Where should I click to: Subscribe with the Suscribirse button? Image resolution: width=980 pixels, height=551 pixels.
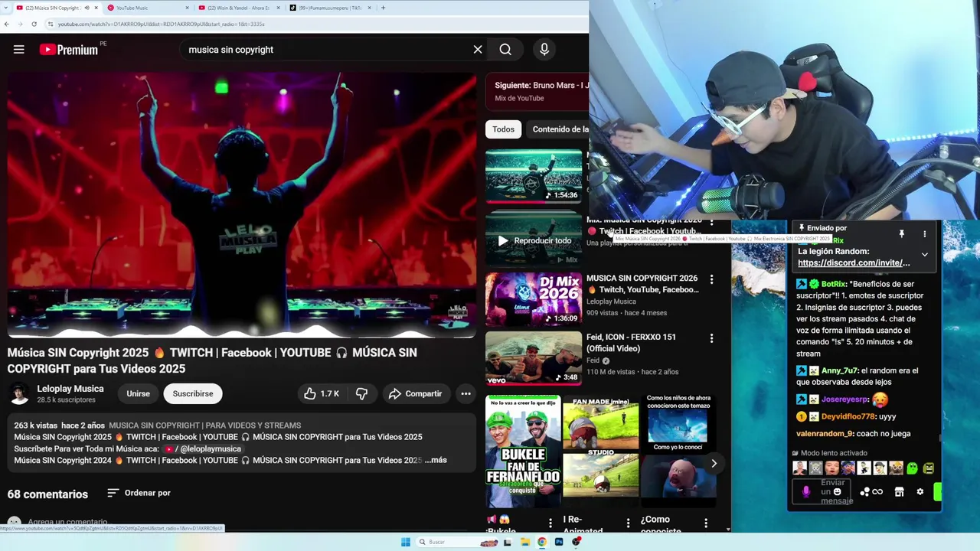pos(193,393)
